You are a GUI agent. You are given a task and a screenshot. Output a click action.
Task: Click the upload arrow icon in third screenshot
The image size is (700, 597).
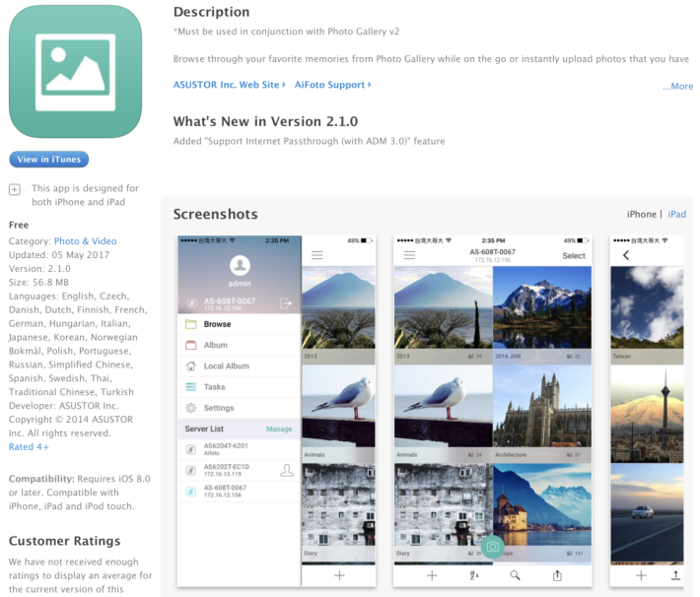pos(676,575)
